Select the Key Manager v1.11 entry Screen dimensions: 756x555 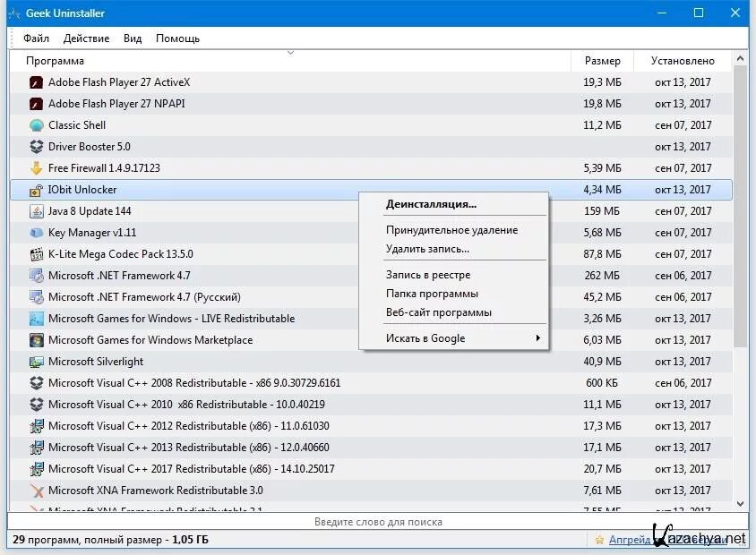point(92,233)
